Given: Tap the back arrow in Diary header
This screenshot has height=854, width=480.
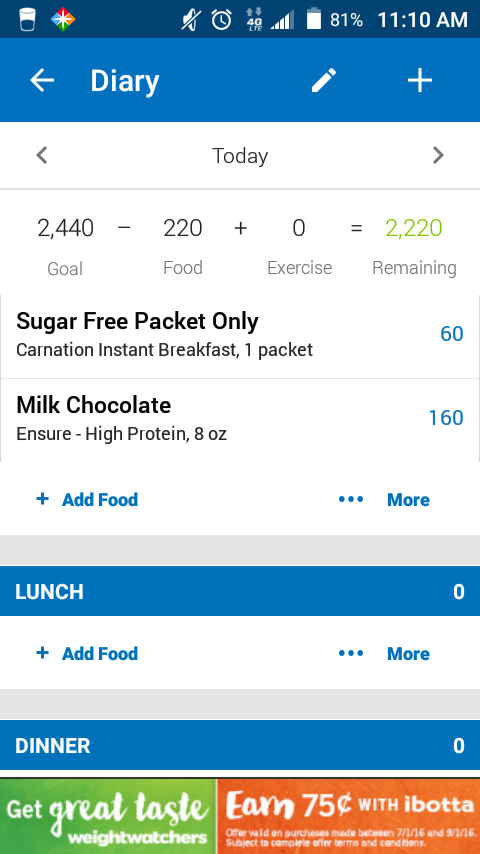Looking at the screenshot, I should (42, 81).
